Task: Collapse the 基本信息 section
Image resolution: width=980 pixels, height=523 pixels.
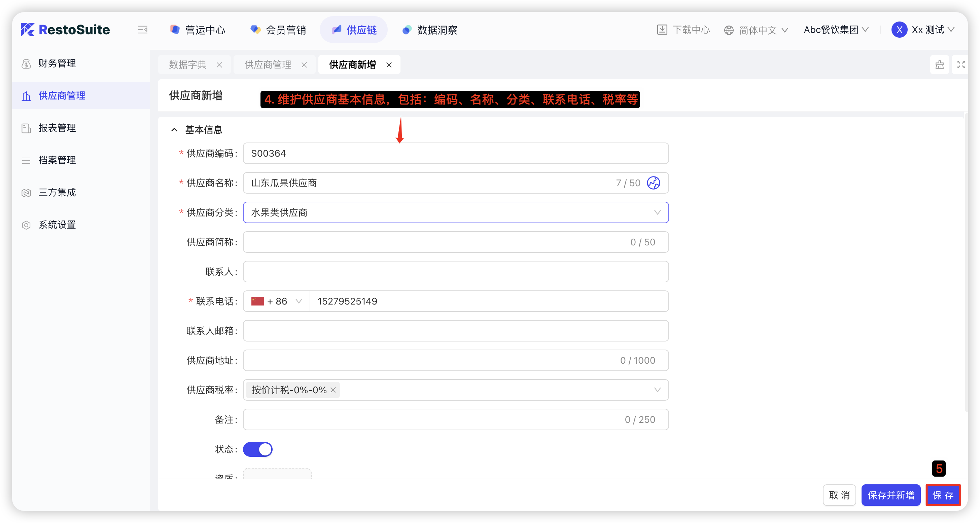Action: click(174, 130)
